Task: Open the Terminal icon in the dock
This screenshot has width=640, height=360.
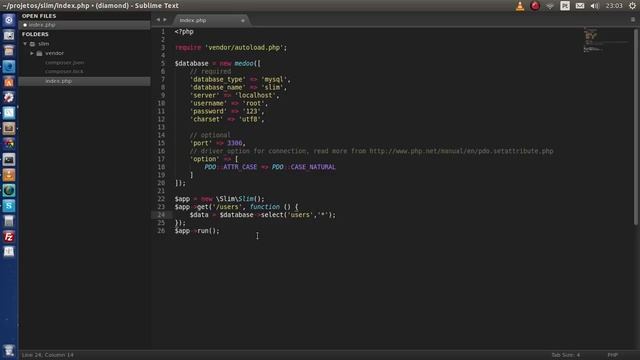Action: 9,159
